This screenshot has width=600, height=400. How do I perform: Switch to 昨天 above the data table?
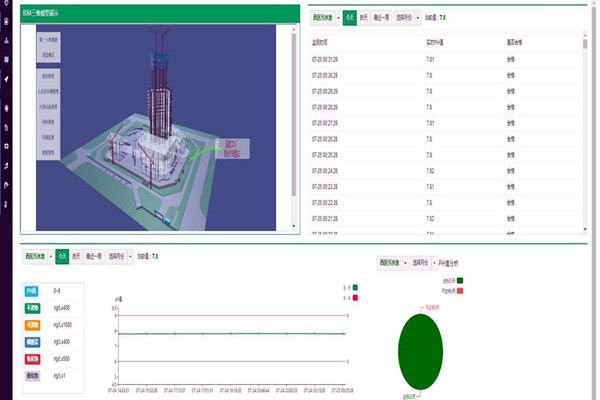(365, 18)
